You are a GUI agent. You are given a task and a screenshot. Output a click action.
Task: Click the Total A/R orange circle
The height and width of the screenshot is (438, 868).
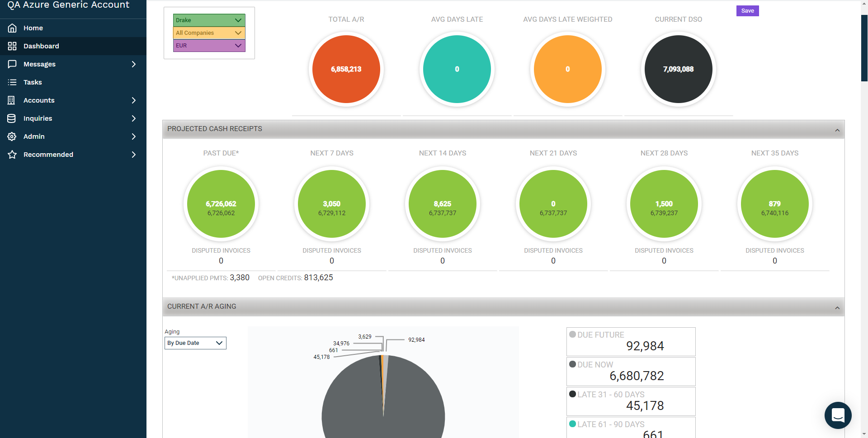coord(346,69)
